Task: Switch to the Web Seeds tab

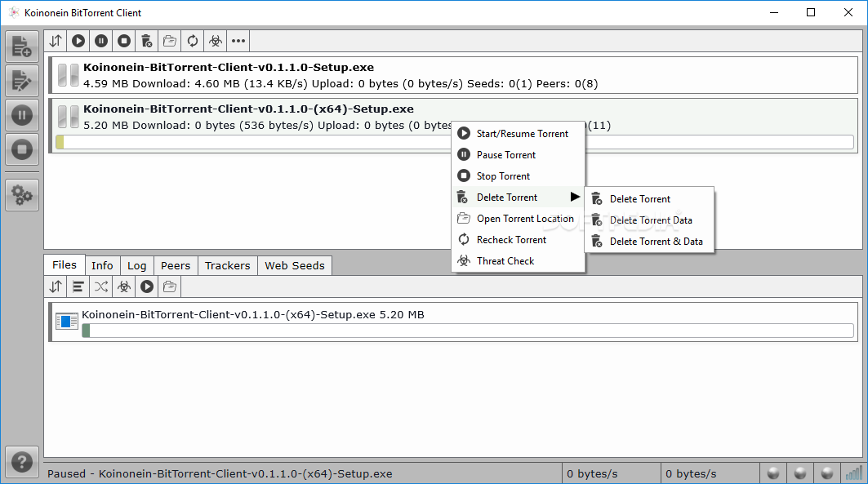Action: click(x=295, y=265)
